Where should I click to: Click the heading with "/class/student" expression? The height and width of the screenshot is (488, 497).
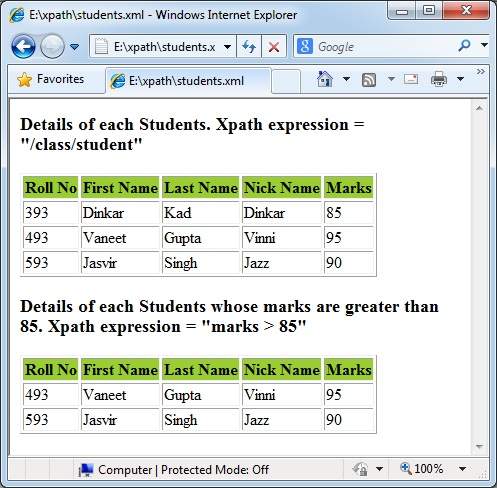click(192, 134)
